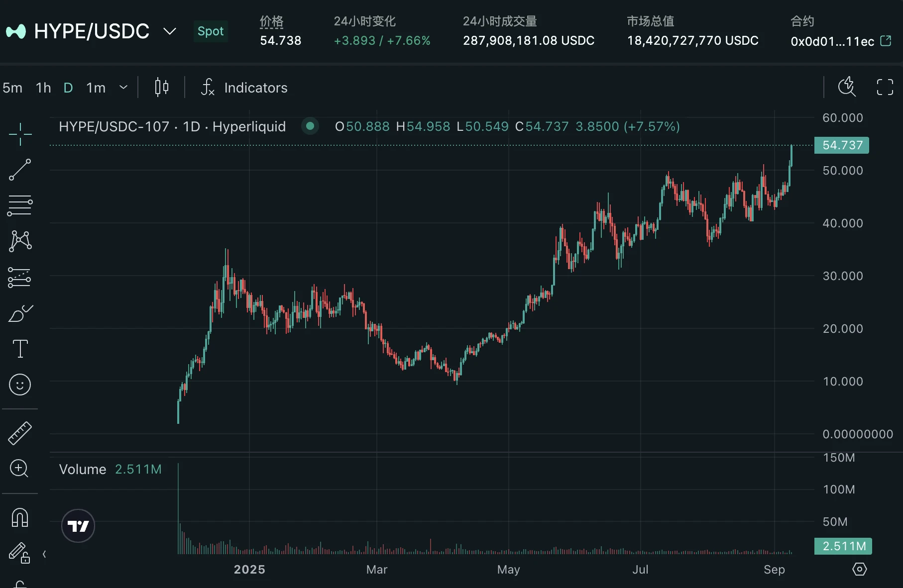Enter fullscreen chart mode

[885, 87]
